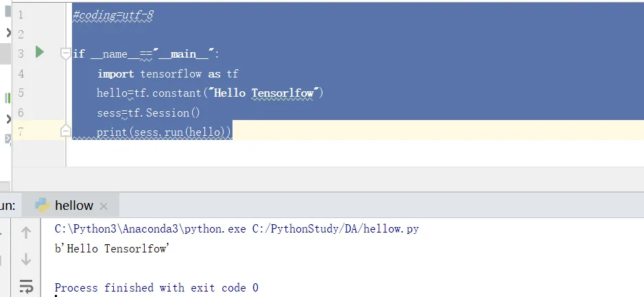The width and height of the screenshot is (644, 297).
Task: Collapse the if __name__ block fold marker
Action: click(65, 54)
